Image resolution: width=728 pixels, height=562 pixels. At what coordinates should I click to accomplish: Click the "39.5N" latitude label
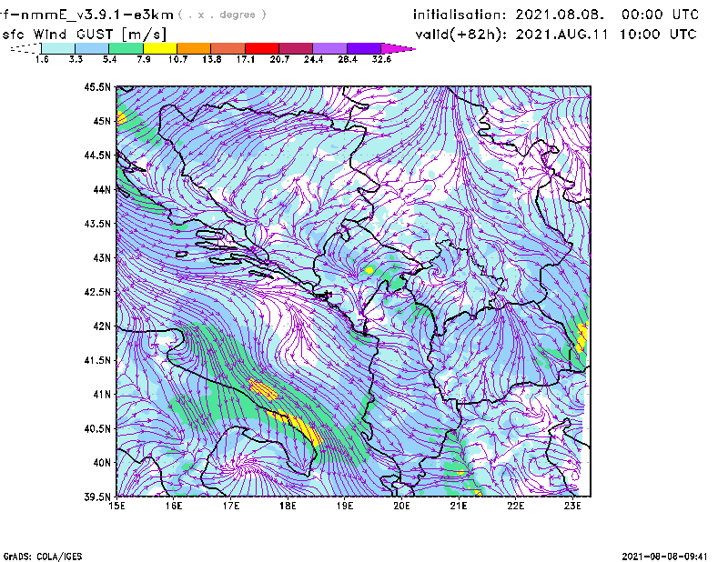coord(98,497)
